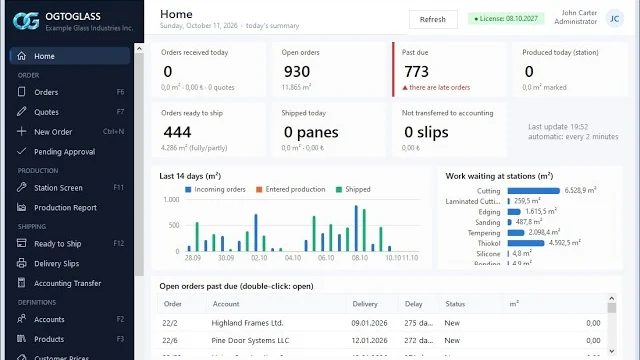Click the Production Report chart icon
This screenshot has width=640, height=360.
click(x=22, y=207)
